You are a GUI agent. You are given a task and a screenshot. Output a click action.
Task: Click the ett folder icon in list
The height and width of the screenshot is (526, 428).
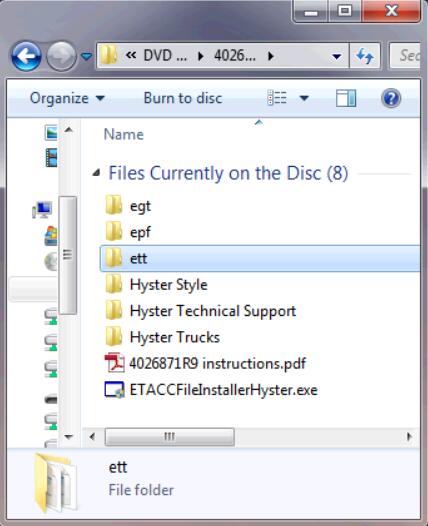click(114, 257)
